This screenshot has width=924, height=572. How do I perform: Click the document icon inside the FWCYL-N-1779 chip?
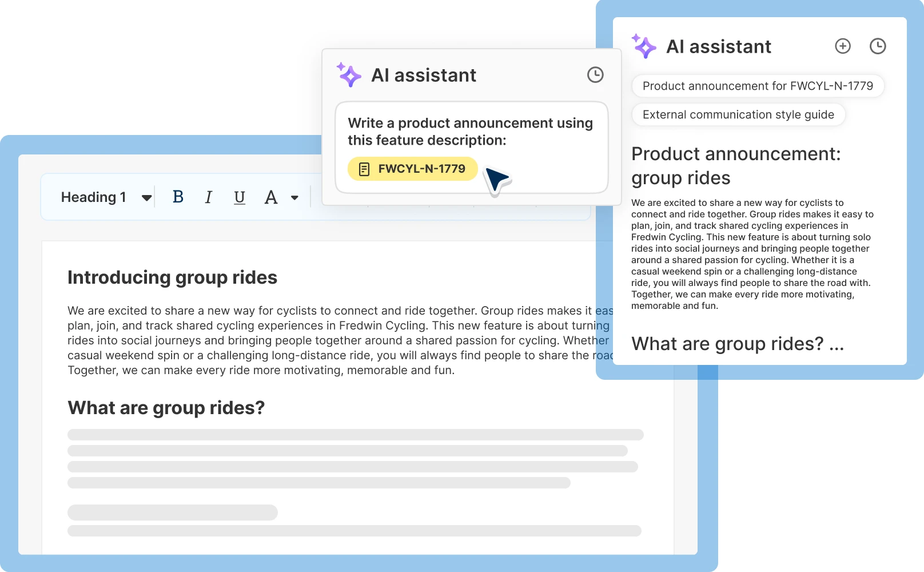(364, 169)
